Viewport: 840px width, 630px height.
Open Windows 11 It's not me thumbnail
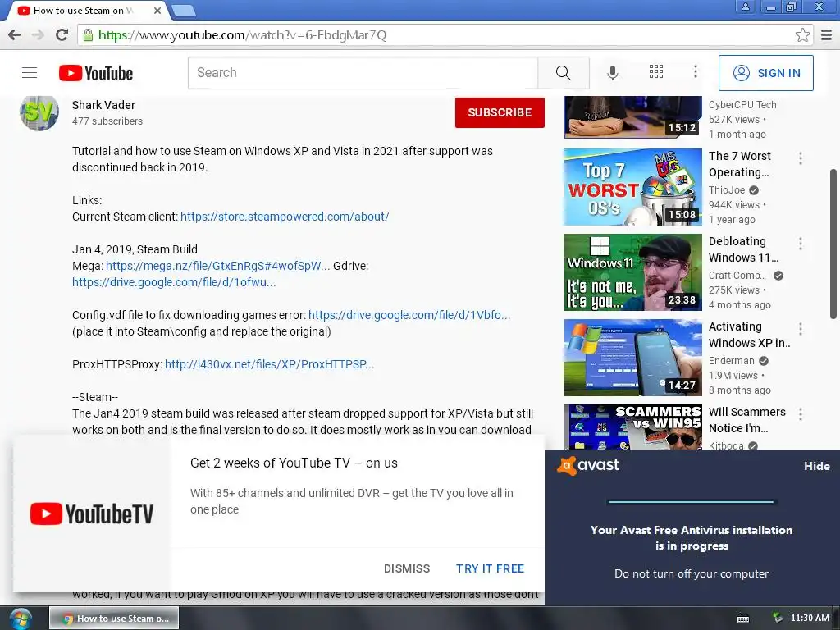tap(632, 272)
